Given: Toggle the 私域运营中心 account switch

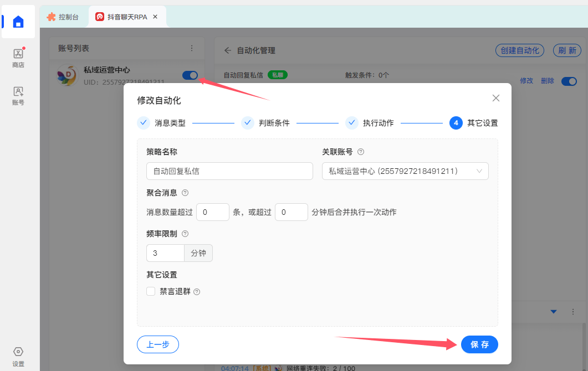Looking at the screenshot, I should [x=190, y=75].
